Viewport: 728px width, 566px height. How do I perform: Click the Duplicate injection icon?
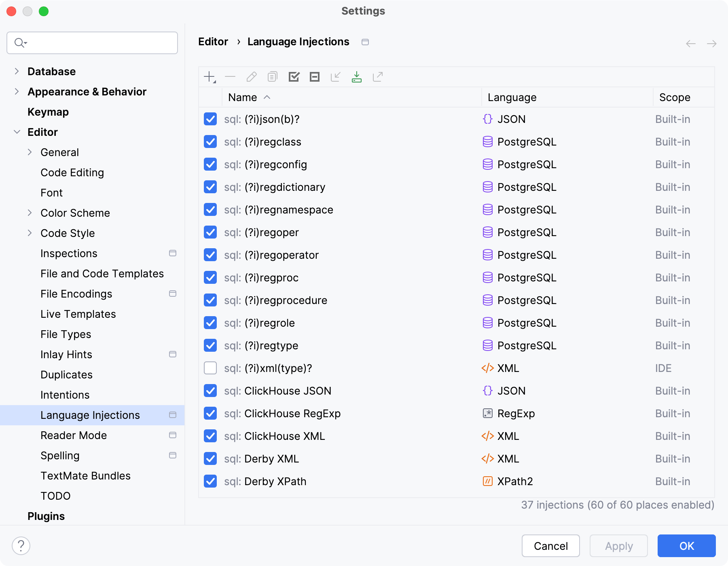coord(272,77)
